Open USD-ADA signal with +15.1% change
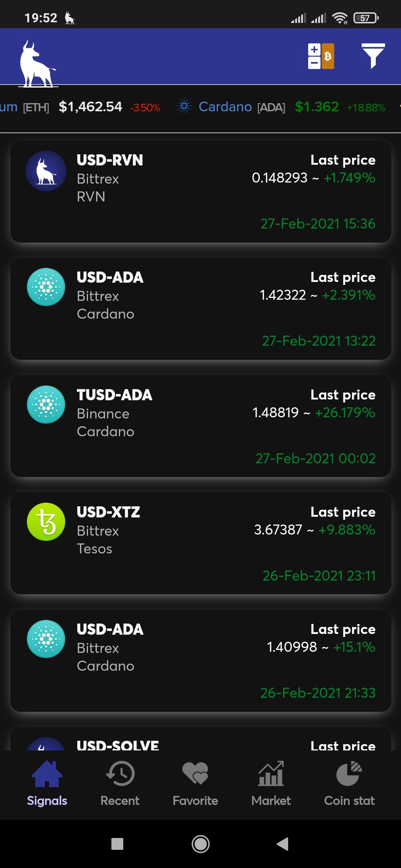401x868 pixels. point(201,661)
